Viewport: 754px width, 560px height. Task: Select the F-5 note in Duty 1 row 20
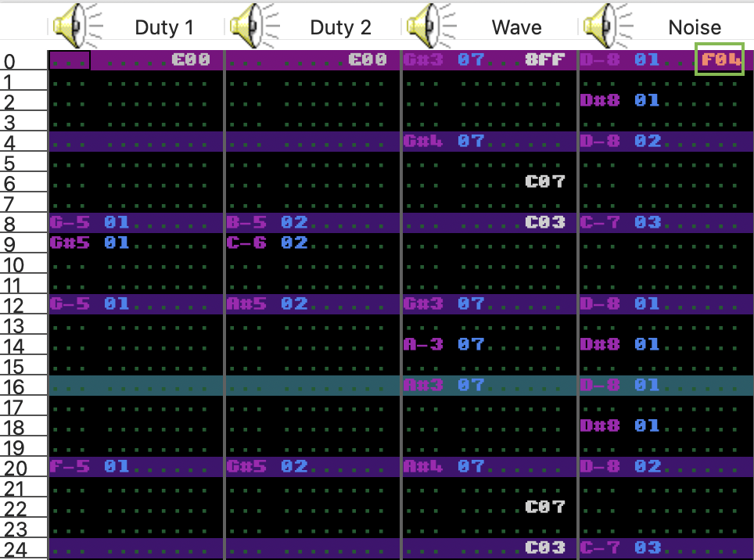70,466
